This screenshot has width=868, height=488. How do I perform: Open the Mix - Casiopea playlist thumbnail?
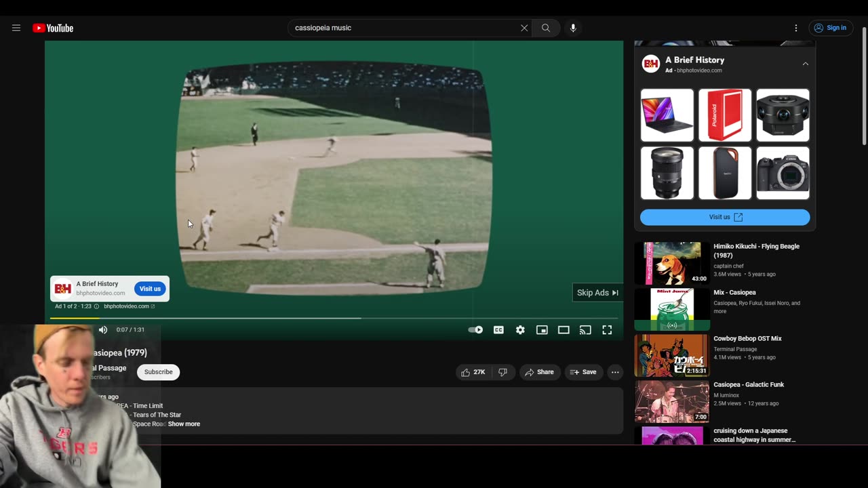tap(672, 309)
